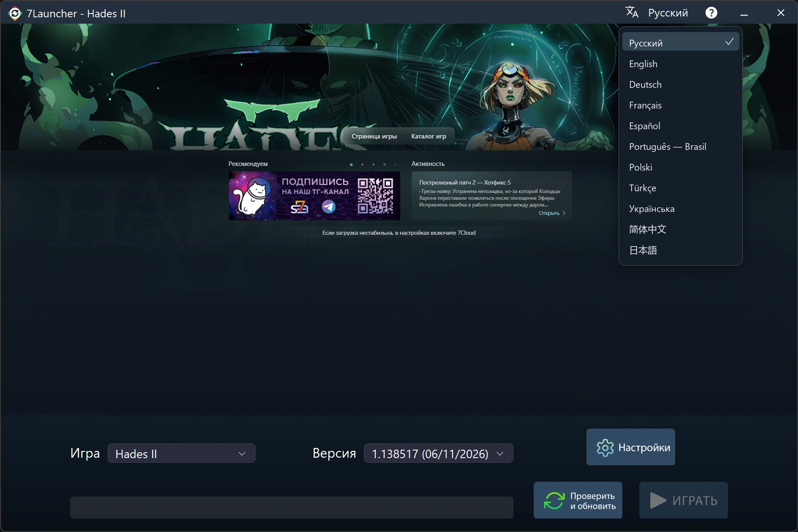Select the second carousel dot indicator
This screenshot has width=798, height=532.
pos(362,165)
